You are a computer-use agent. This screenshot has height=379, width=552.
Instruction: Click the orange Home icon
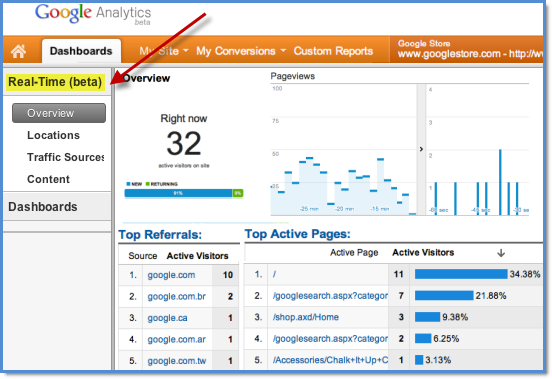(x=18, y=51)
